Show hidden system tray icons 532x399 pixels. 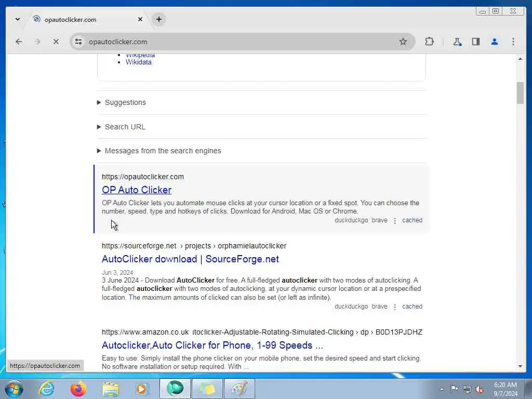coord(442,390)
